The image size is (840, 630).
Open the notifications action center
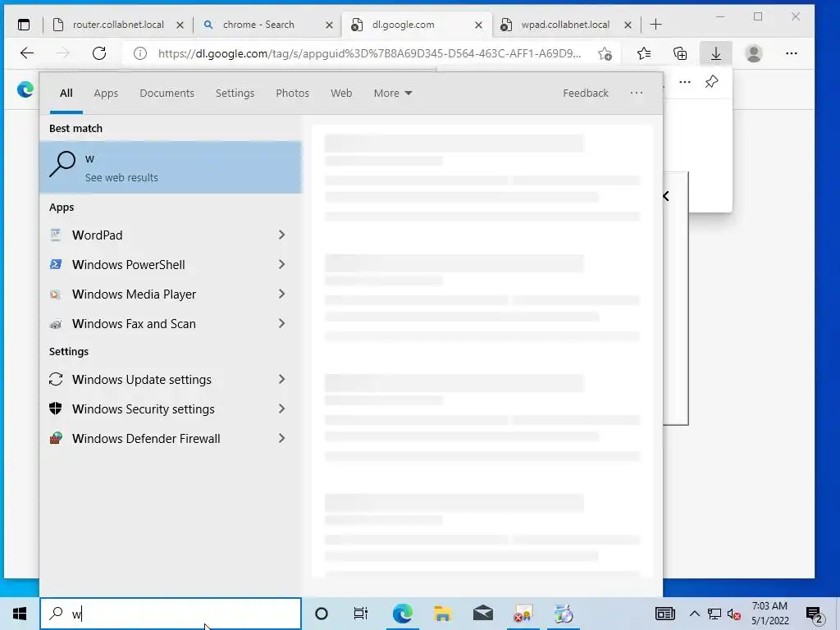(815, 614)
